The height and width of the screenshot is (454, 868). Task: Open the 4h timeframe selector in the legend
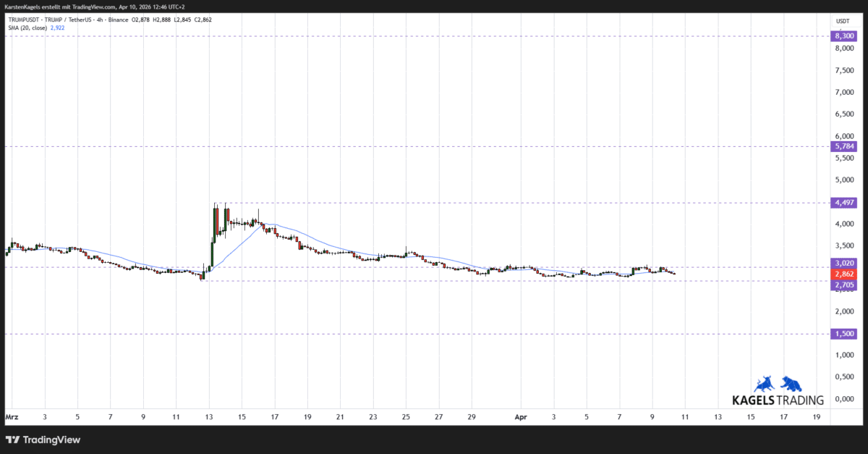tap(100, 20)
